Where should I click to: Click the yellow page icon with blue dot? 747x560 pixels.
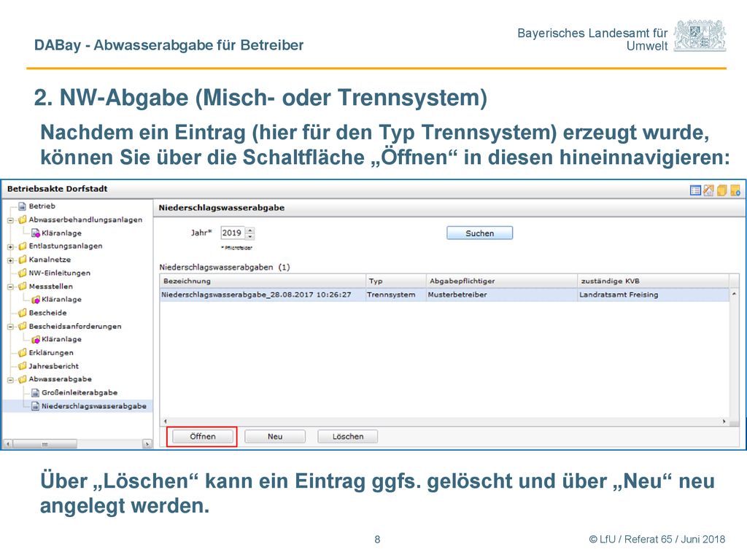coord(735,190)
